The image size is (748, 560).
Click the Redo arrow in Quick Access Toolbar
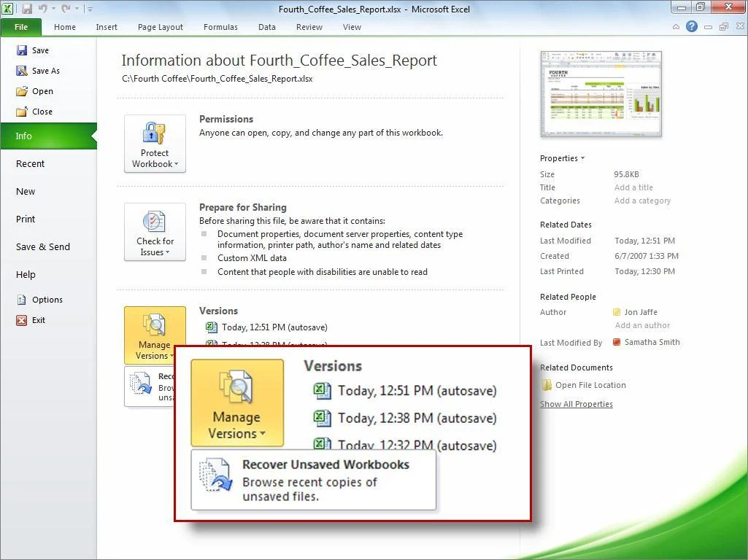[66, 8]
